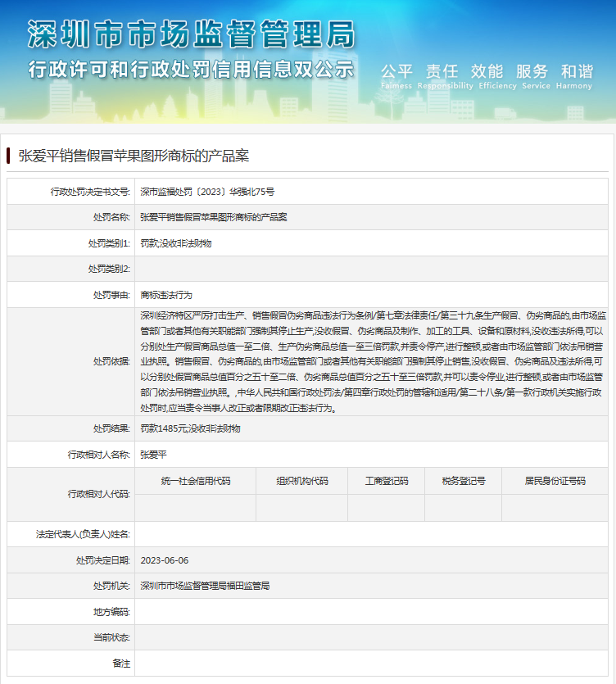Click the 处罚决定日期 label
Viewport: 616px width, 684px height.
[103, 560]
